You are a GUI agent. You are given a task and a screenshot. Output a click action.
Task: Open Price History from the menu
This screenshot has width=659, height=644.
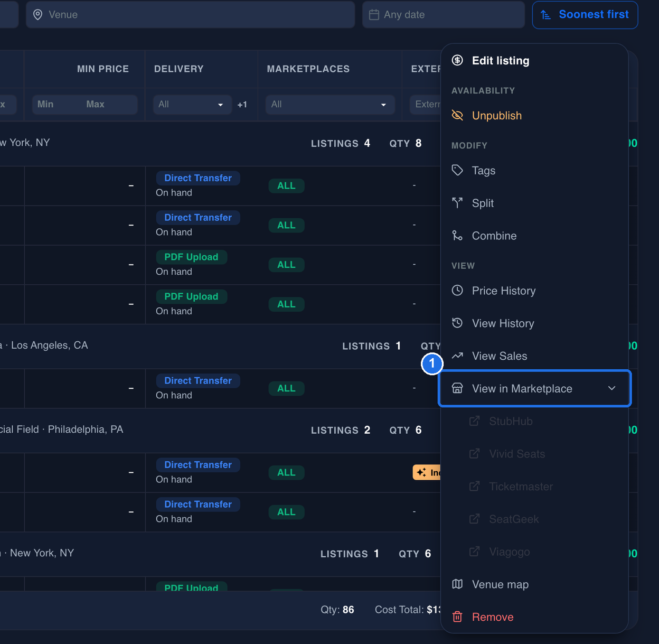534,291
